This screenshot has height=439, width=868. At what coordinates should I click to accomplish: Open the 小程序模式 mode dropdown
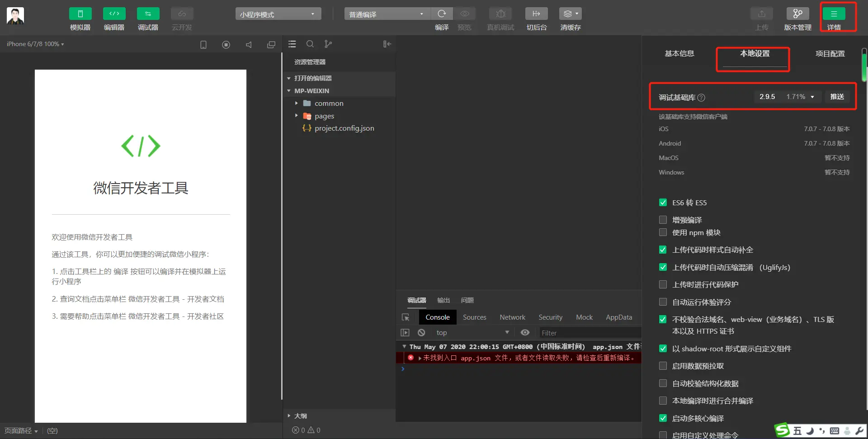point(278,14)
